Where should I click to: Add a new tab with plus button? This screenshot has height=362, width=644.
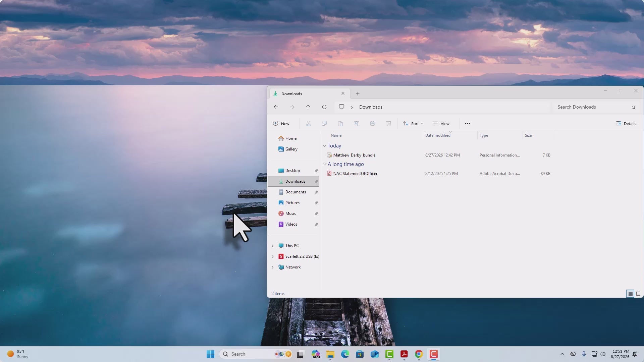coord(358,94)
